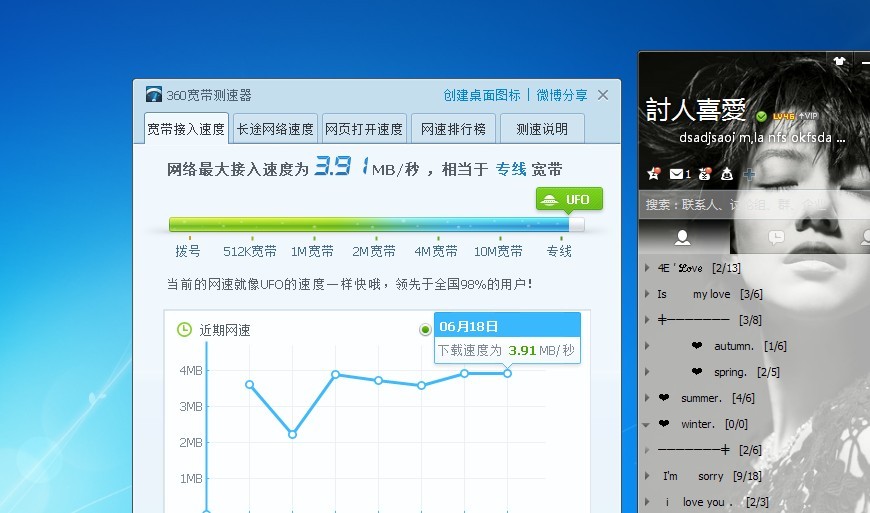Click the money bag wallet icon in QQ
The height and width of the screenshot is (513, 870).
pos(705,174)
